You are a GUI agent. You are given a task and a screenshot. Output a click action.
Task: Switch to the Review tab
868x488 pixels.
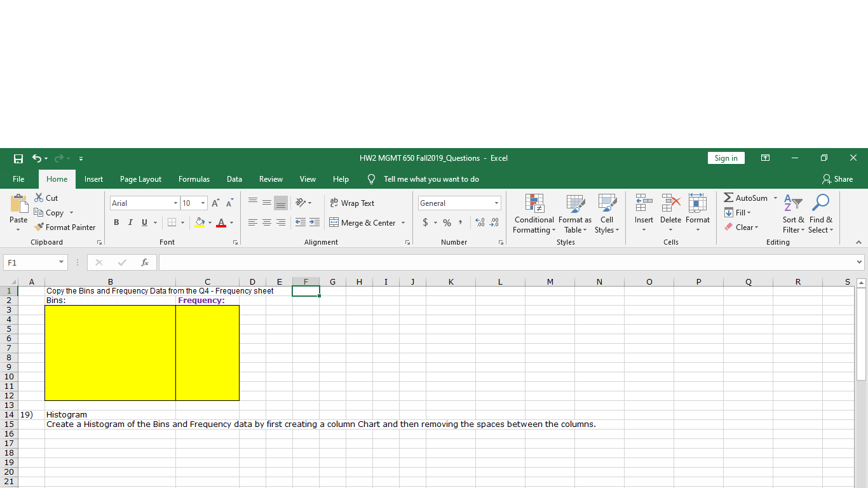click(x=271, y=179)
